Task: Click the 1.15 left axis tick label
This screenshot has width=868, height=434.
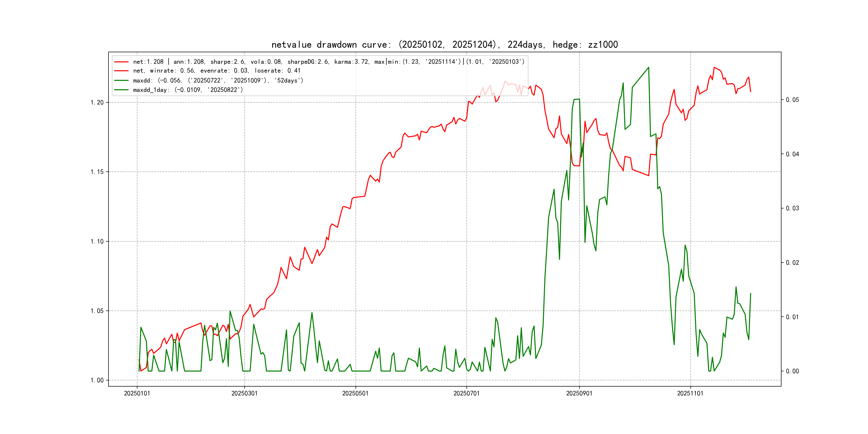Action: pos(97,172)
